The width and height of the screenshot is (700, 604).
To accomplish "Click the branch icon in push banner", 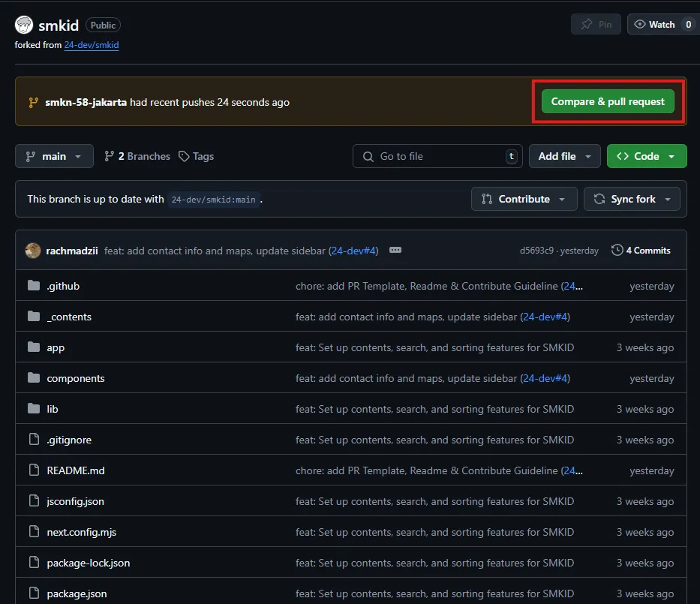I will (33, 103).
